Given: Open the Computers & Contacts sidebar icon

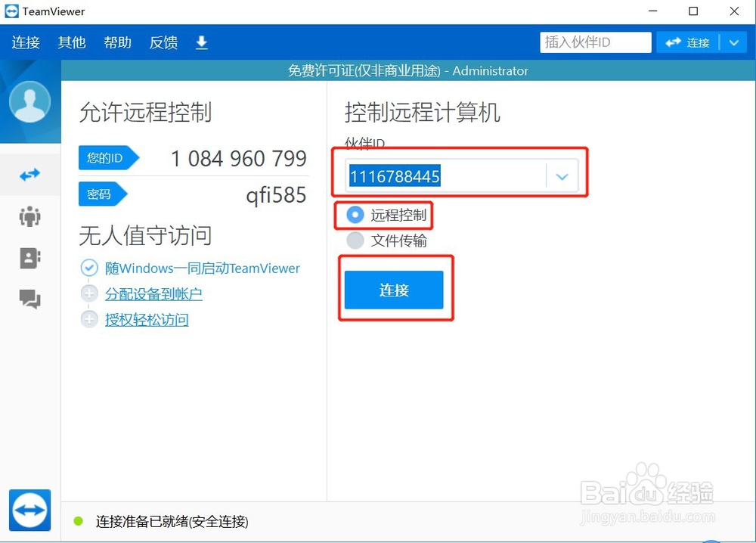Looking at the screenshot, I should [30, 258].
